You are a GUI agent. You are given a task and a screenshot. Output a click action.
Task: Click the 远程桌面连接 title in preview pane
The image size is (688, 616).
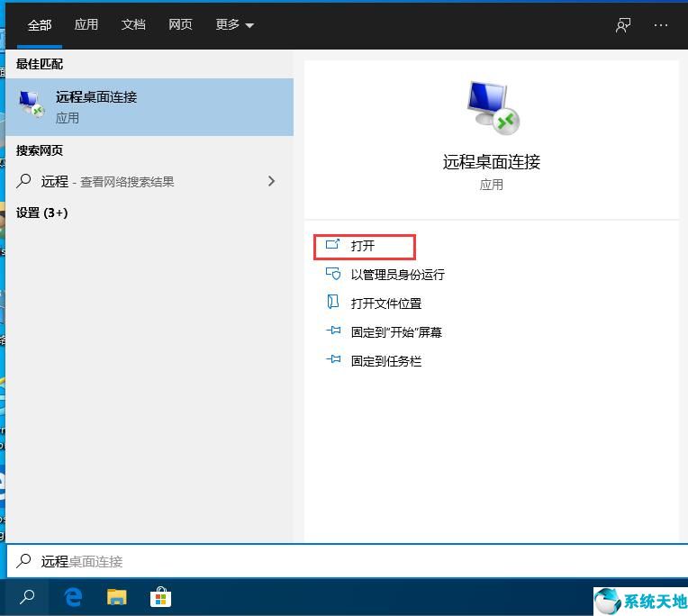click(492, 162)
